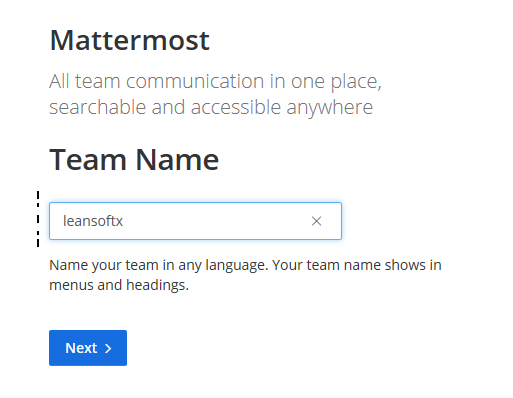The height and width of the screenshot is (398, 513).
Task: Focus the Team Name input field
Action: point(195,221)
